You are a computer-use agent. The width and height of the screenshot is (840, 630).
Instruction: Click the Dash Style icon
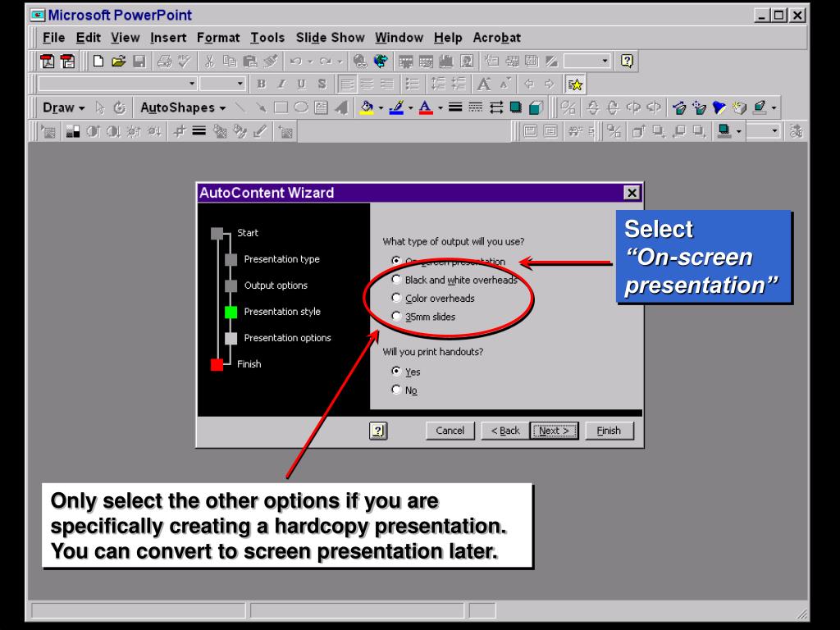tap(476, 107)
